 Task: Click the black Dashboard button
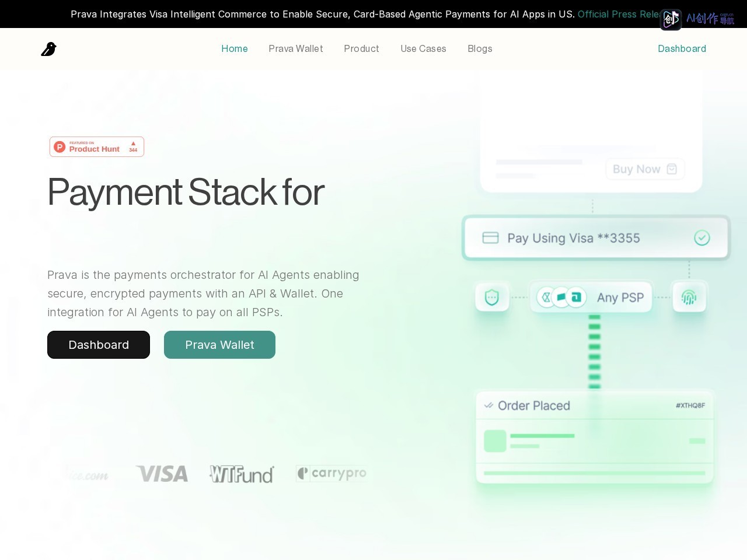(99, 345)
